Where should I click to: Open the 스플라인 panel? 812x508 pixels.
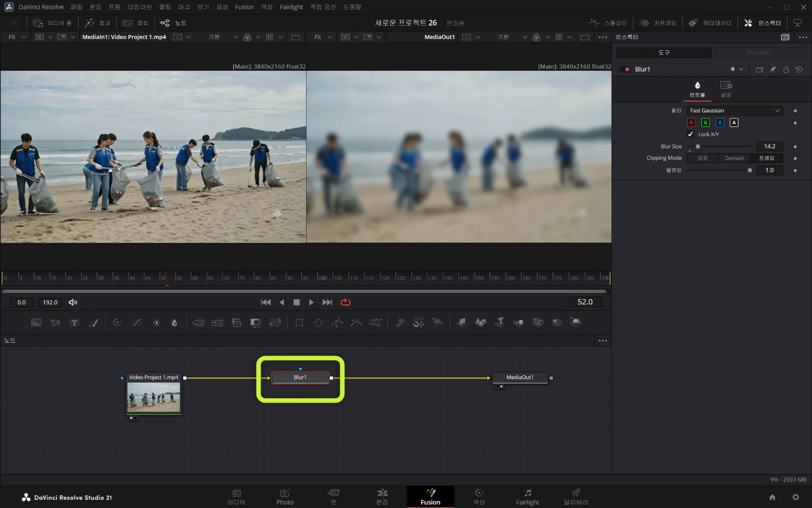[608, 23]
